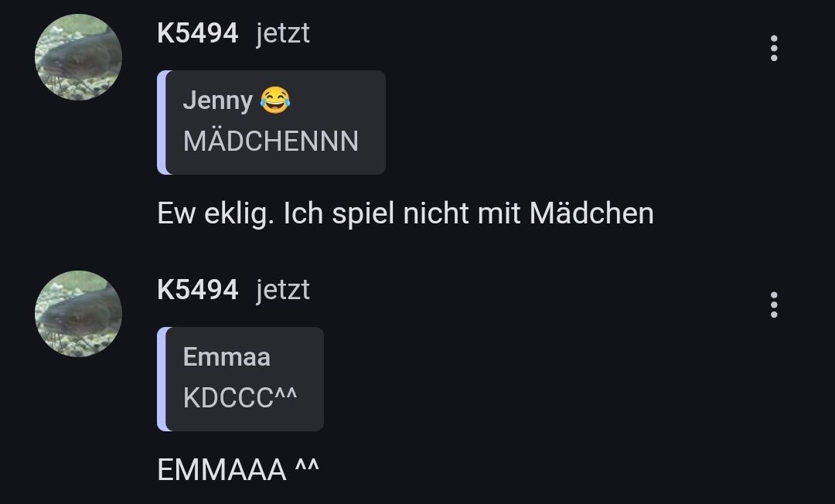The height and width of the screenshot is (504, 835).
Task: Click the name Emmaa in the quote
Action: click(227, 356)
